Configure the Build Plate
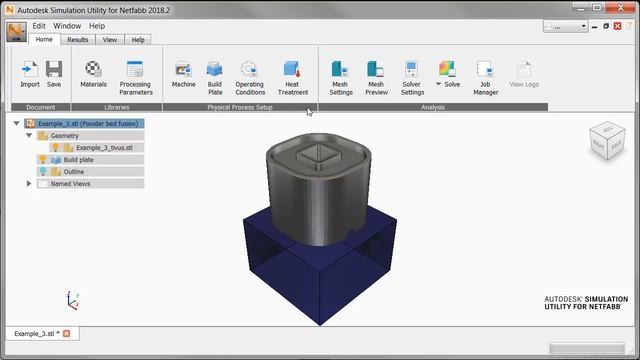The height and width of the screenshot is (360, 640). coord(215,78)
